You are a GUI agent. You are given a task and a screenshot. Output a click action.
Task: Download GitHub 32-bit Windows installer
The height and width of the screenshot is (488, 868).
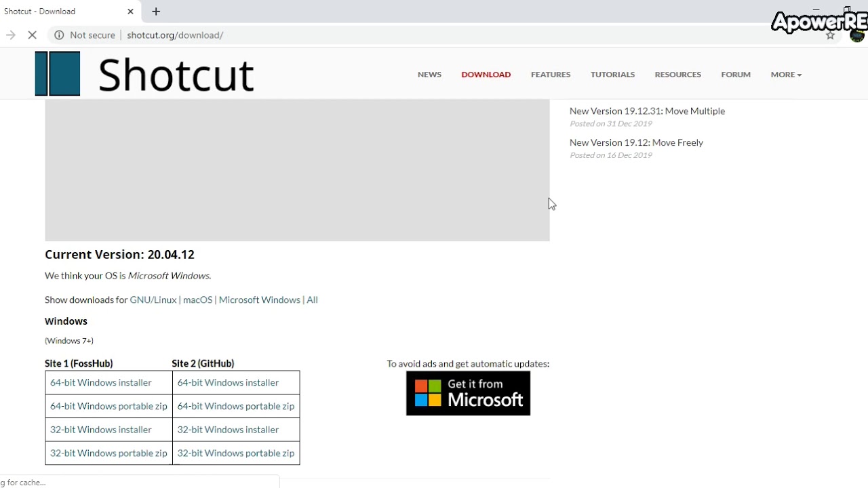click(x=228, y=430)
